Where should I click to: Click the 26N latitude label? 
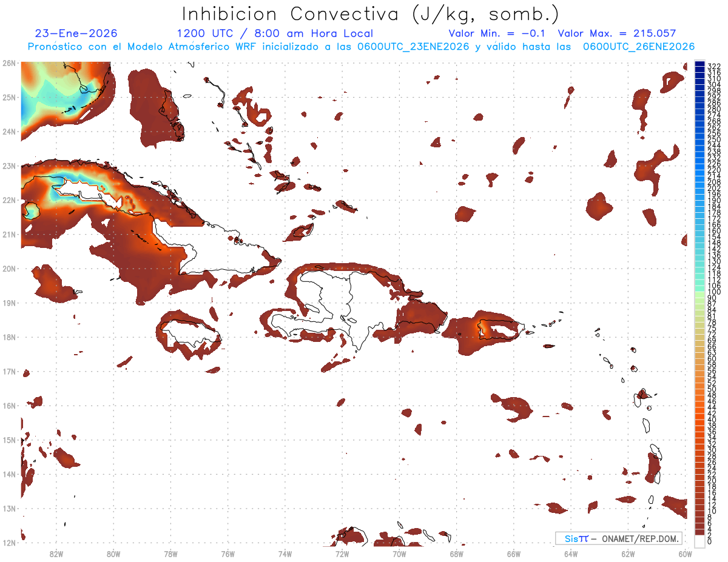9,63
